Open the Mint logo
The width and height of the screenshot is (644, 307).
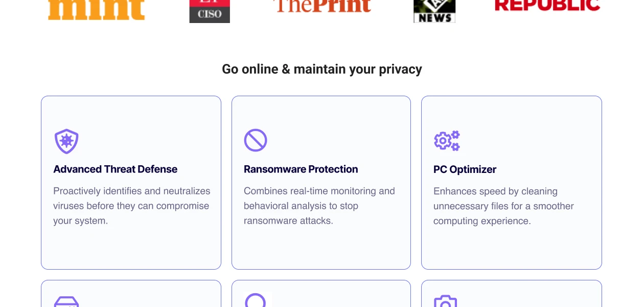pos(97,10)
